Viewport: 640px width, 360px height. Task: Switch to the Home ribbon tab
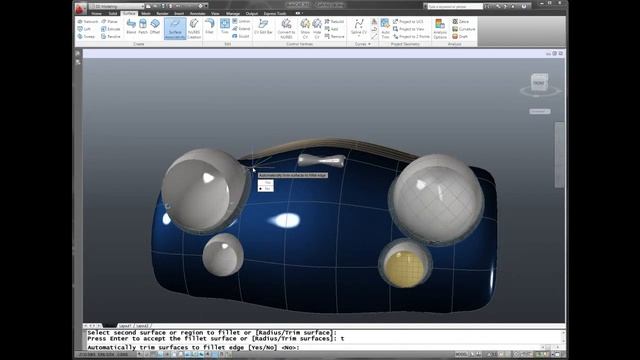[96, 13]
